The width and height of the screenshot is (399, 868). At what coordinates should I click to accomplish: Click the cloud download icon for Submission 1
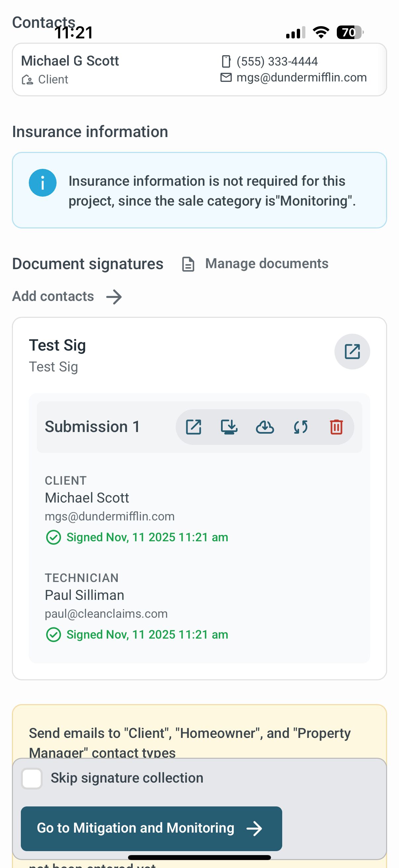click(x=265, y=427)
